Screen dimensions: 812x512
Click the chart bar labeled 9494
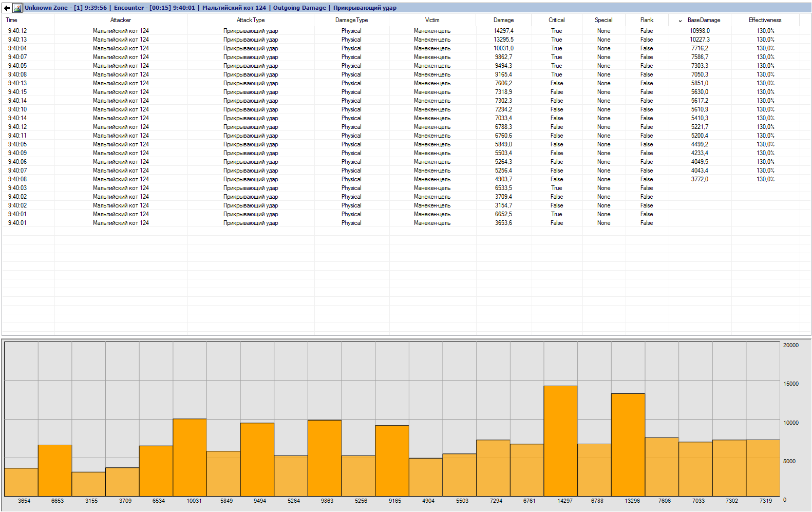(257, 459)
